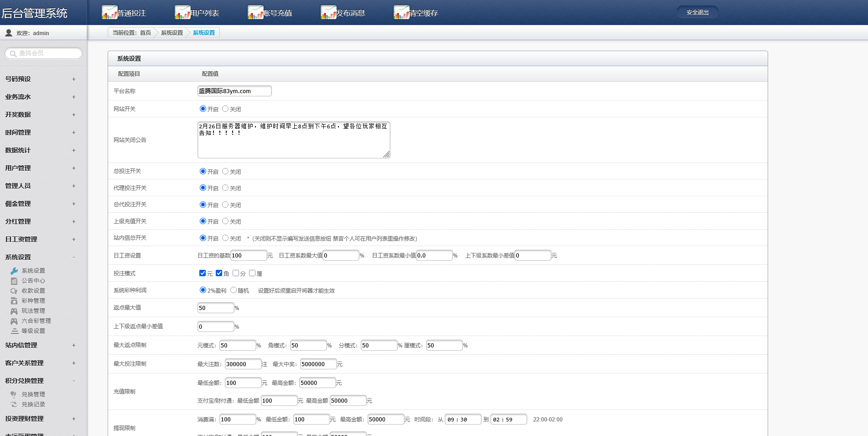Image resolution: width=868 pixels, height=436 pixels.
Task: Click the withdrawal start time 09:30 field
Action: point(463,419)
